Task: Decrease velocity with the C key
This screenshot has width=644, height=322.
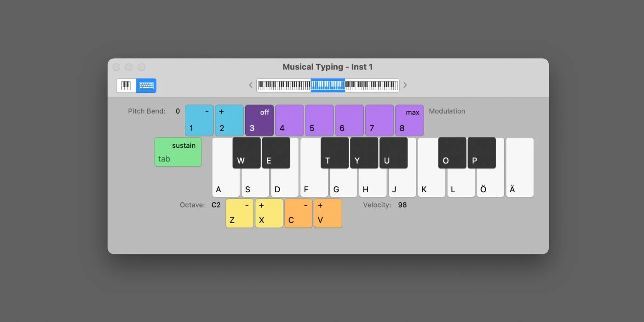Action: click(299, 213)
